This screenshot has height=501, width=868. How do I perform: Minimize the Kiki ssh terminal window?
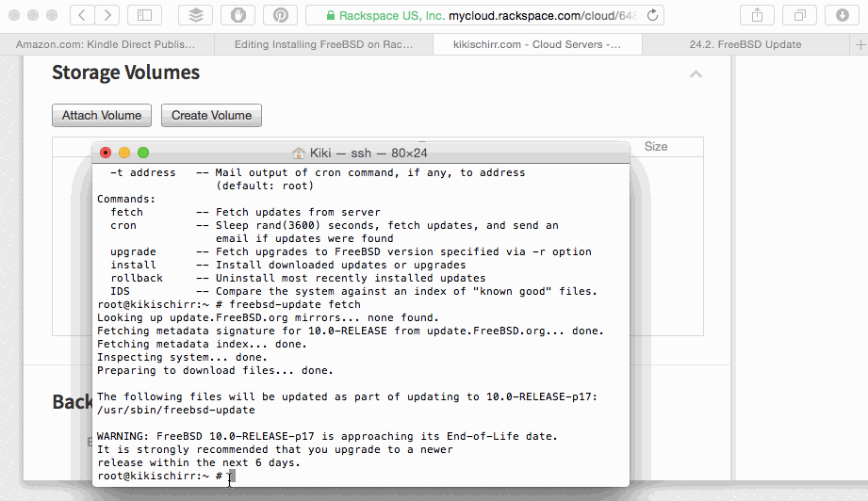pyautogui.click(x=124, y=153)
